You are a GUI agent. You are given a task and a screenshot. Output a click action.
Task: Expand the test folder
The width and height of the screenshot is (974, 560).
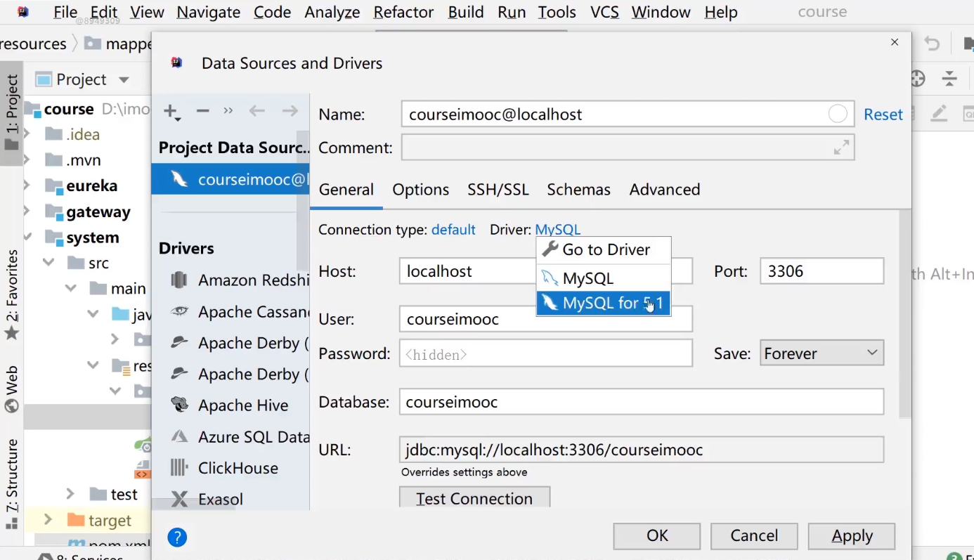71,494
